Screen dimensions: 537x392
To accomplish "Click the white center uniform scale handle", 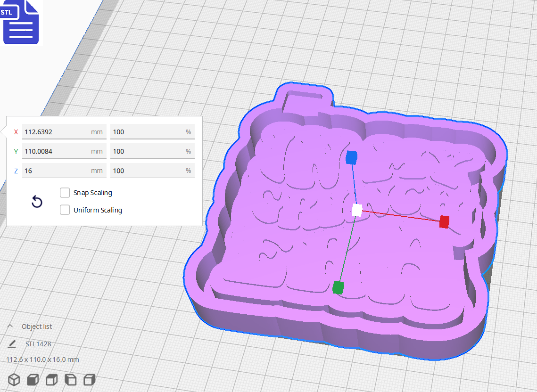I will point(356,211).
